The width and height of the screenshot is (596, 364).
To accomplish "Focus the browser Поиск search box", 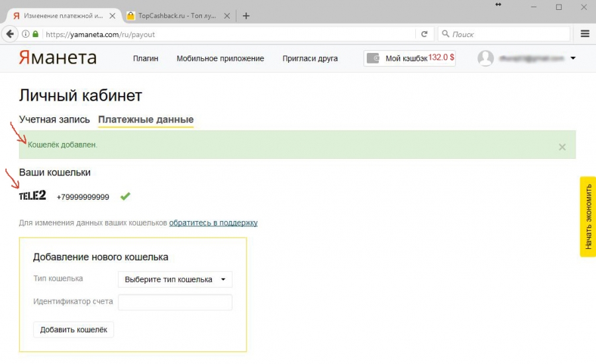I will pos(504,34).
